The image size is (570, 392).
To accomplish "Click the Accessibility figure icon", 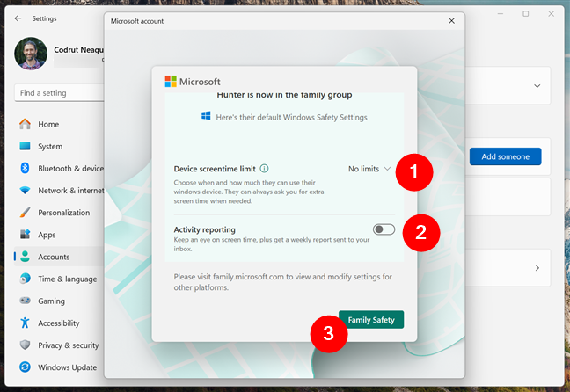I will (25, 323).
